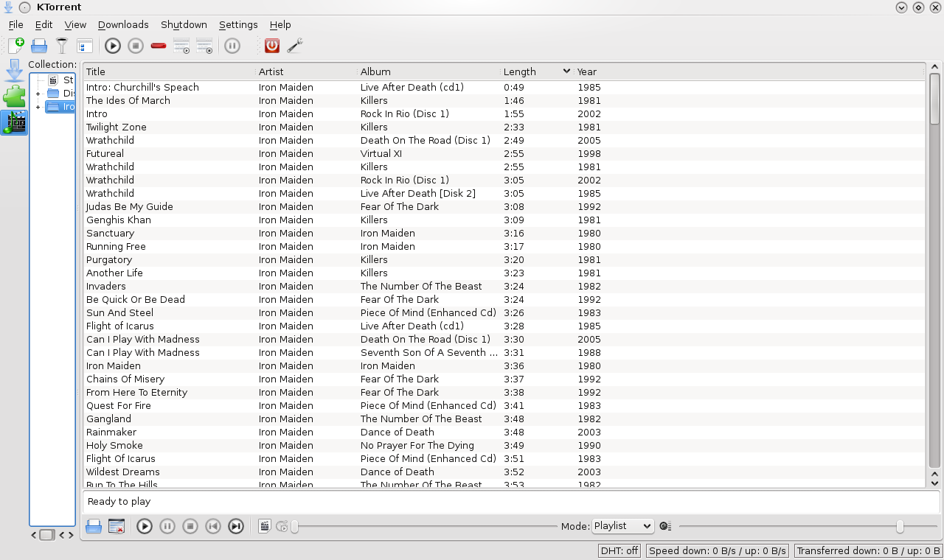Click the funnel filter icon

click(62, 46)
